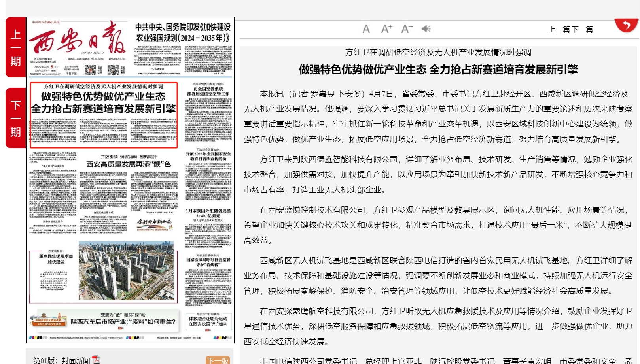Open the 陕西汽车后市场产业 article

pos(123,321)
